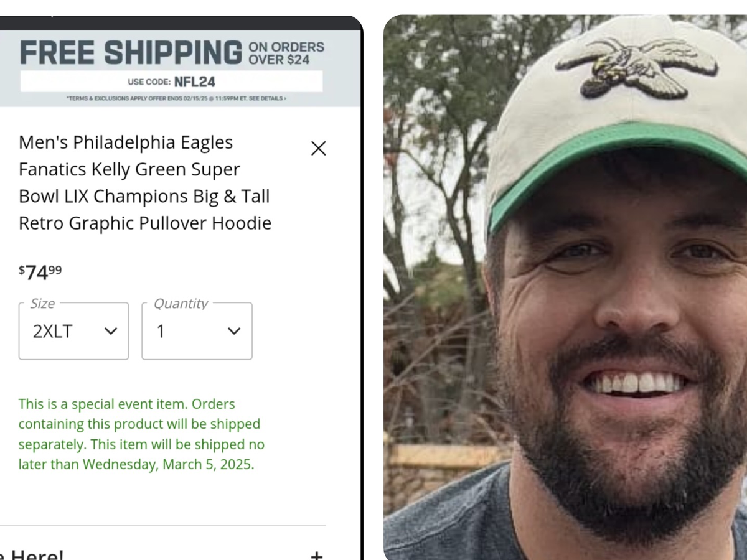This screenshot has height=560, width=747.
Task: Click the "ON ORDERS OVER $24" text
Action: point(286,53)
